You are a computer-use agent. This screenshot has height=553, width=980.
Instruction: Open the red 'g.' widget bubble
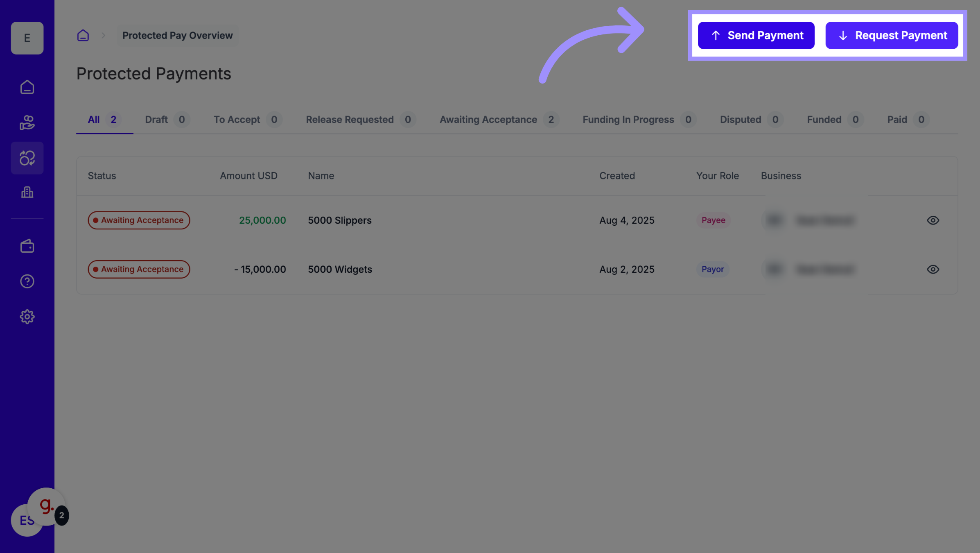[46, 505]
